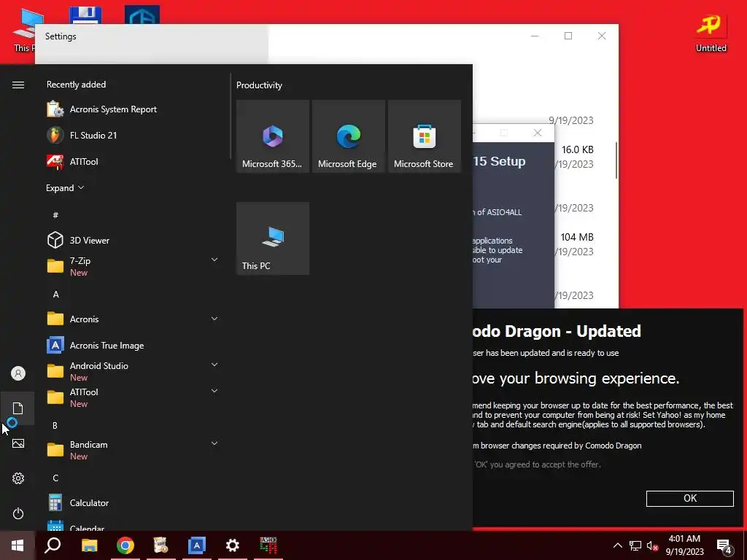Click the Power icon in Start sidebar
The height and width of the screenshot is (560, 747).
(18, 513)
